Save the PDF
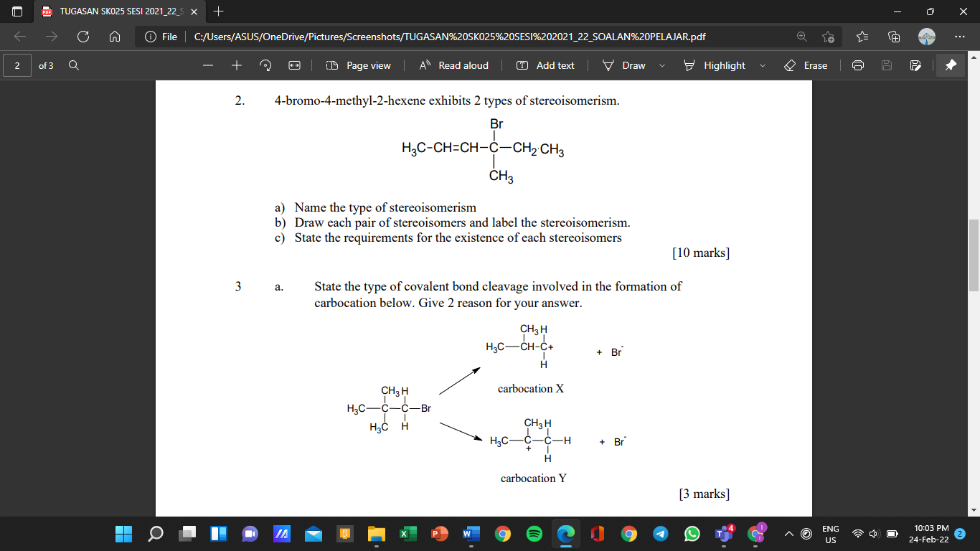This screenshot has height=551, width=980. (887, 65)
